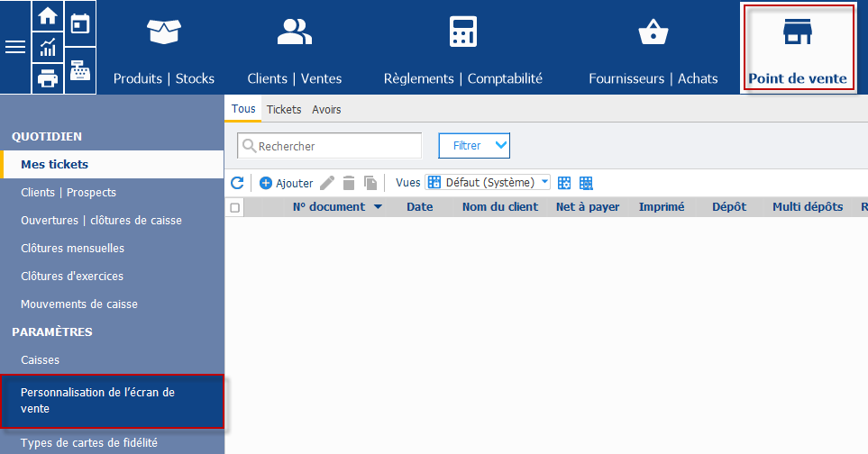The image size is (868, 454).
Task: Open Personnalisation de l'écran de vente
Action: (113, 401)
